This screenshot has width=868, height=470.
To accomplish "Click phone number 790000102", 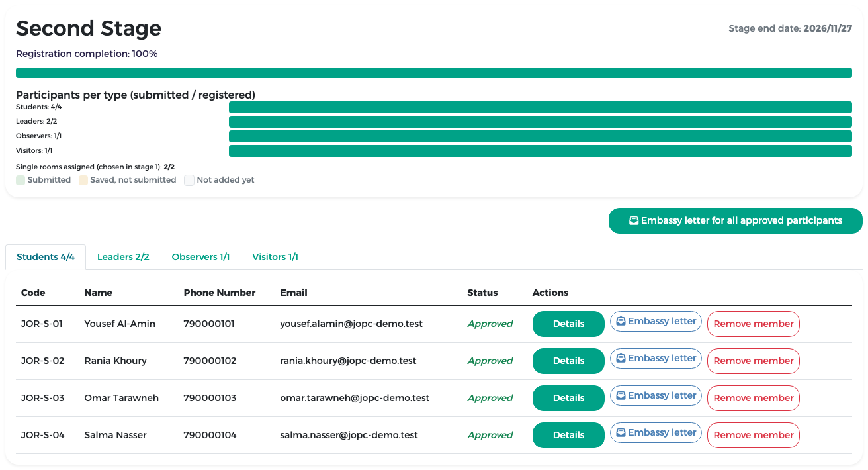I will point(210,361).
